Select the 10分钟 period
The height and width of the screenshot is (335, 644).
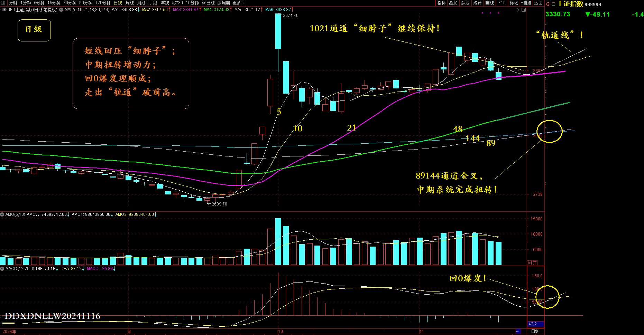click(192, 3)
